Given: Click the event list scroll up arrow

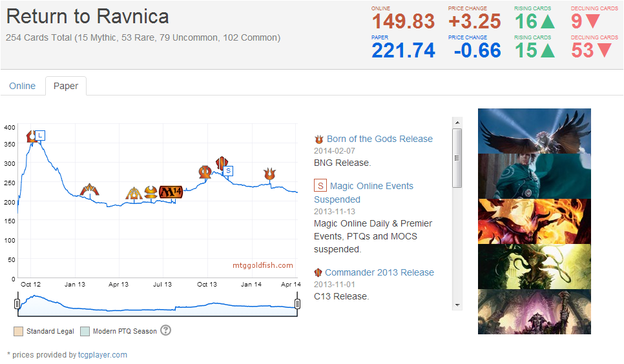Looking at the screenshot, I should pos(457,121).
